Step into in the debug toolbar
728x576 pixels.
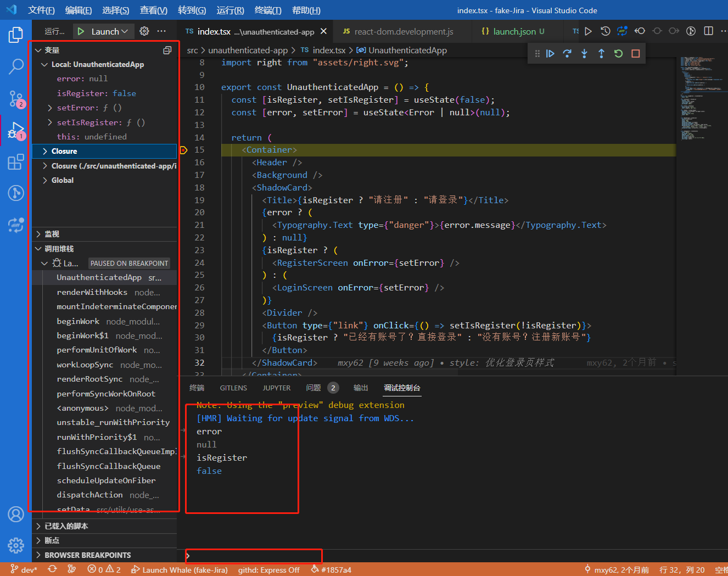584,53
